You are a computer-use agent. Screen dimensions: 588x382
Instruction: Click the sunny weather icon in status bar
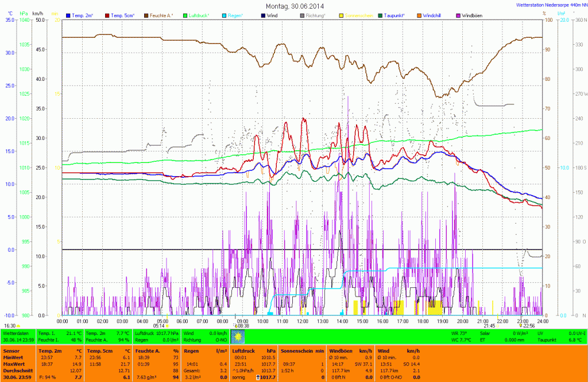point(237,336)
